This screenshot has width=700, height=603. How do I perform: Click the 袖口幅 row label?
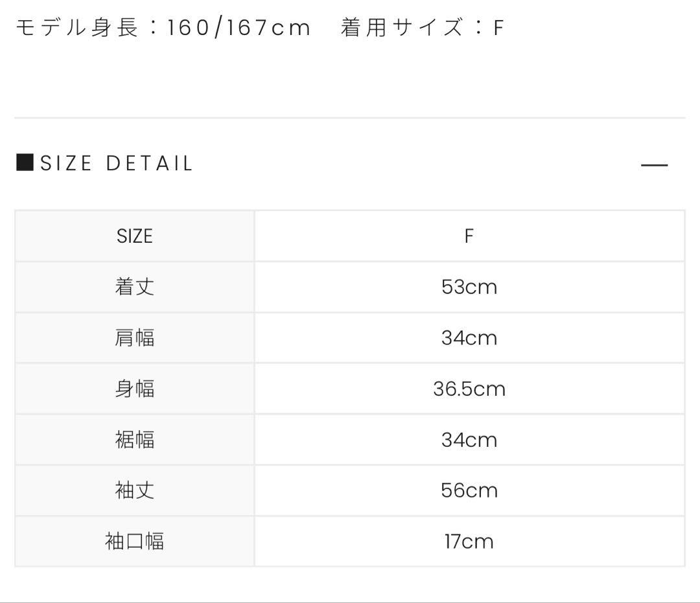click(x=134, y=541)
